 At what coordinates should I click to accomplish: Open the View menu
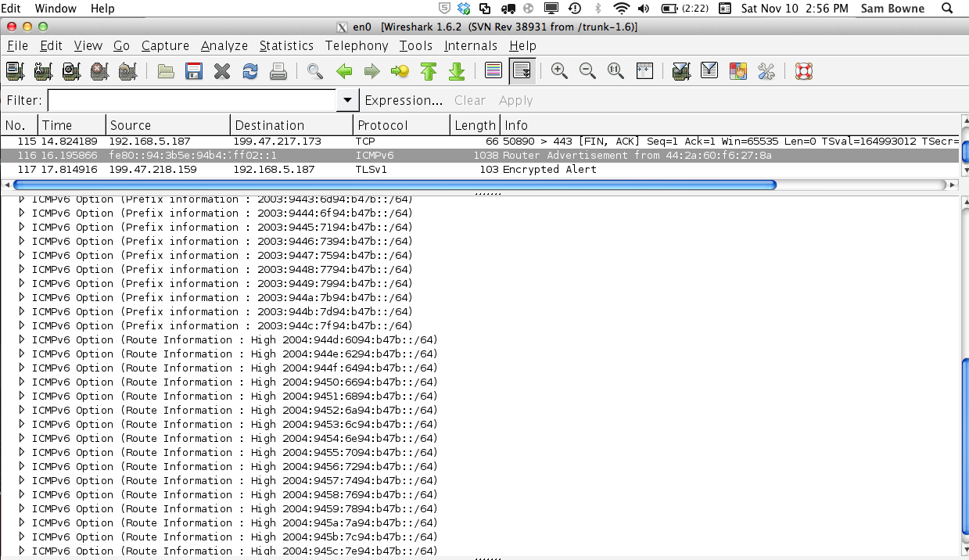88,45
